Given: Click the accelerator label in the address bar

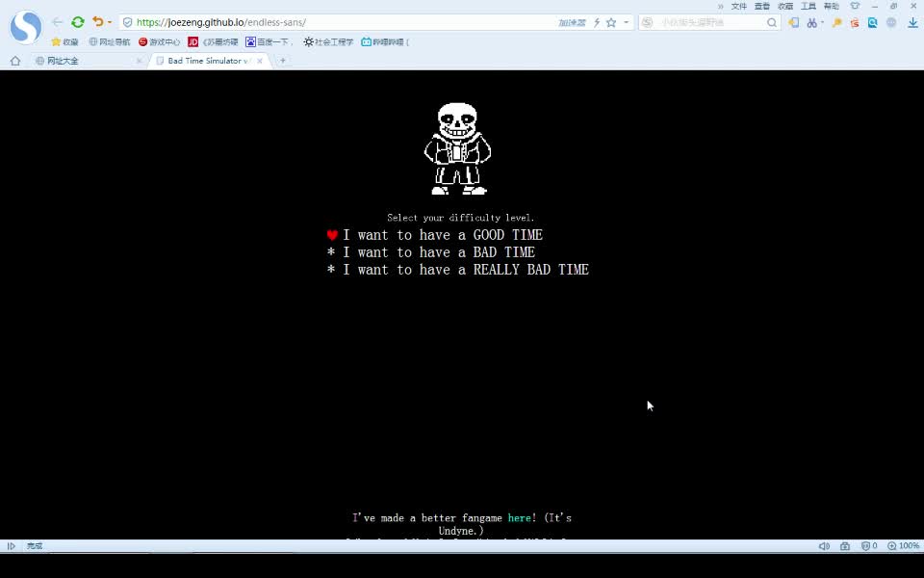Looking at the screenshot, I should tap(572, 22).
